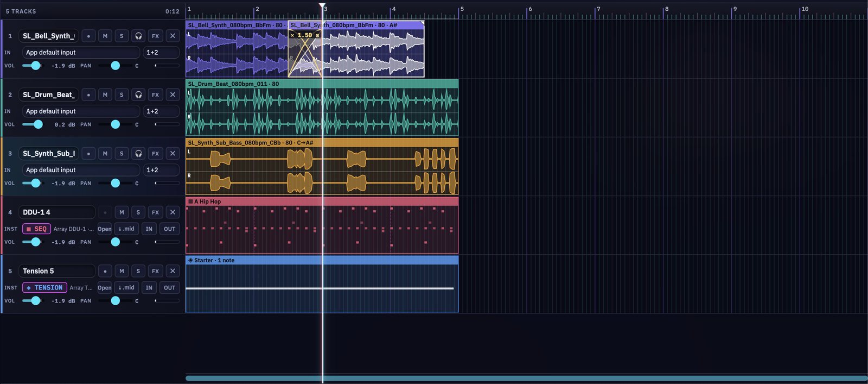Viewport: 868px width, 384px height.
Task: Remove the SL_Synth_Sub track
Action: pyautogui.click(x=173, y=153)
